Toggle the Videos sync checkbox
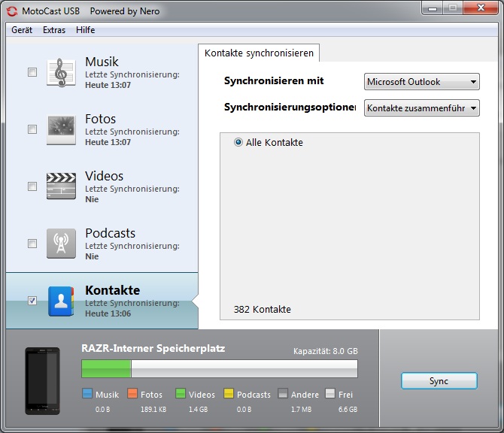The height and width of the screenshot is (433, 504). pos(32,186)
